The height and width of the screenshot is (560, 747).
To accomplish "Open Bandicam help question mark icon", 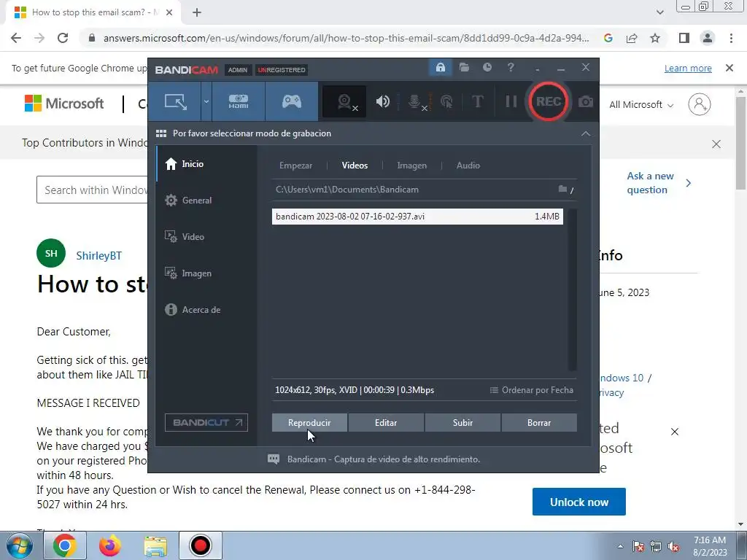I will [x=511, y=68].
